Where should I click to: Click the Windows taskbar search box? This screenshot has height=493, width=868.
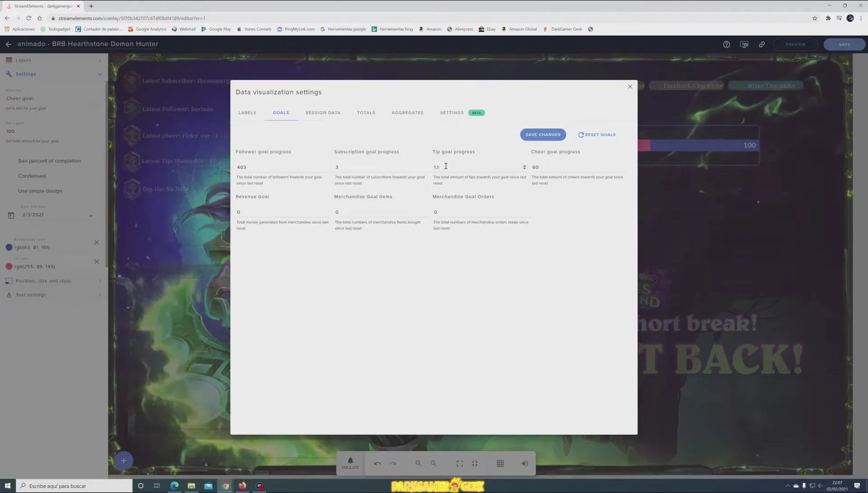tap(74, 486)
